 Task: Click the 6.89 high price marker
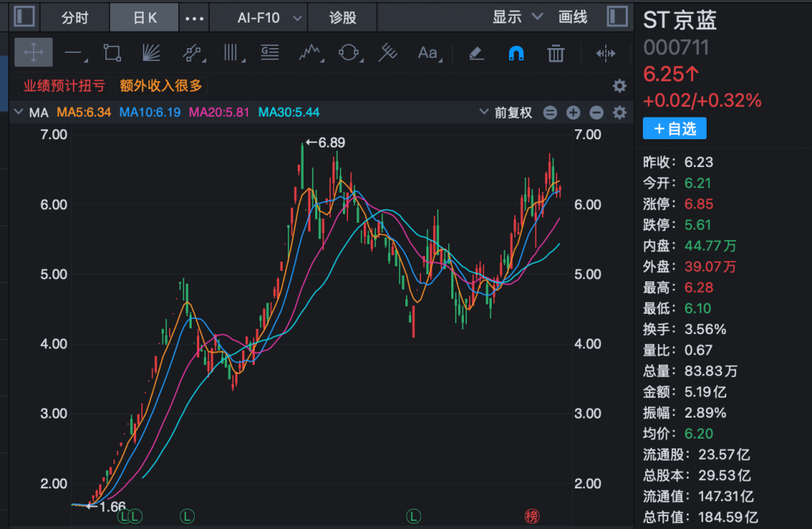(x=326, y=142)
